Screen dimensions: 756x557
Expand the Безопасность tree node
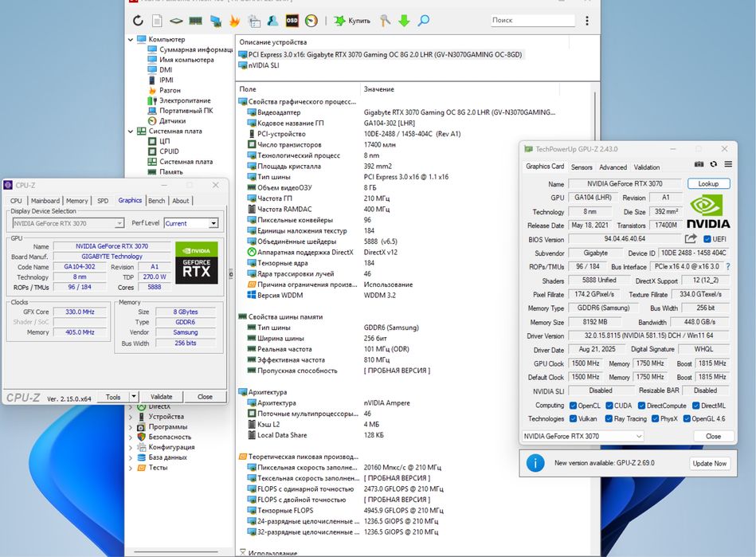(x=130, y=437)
